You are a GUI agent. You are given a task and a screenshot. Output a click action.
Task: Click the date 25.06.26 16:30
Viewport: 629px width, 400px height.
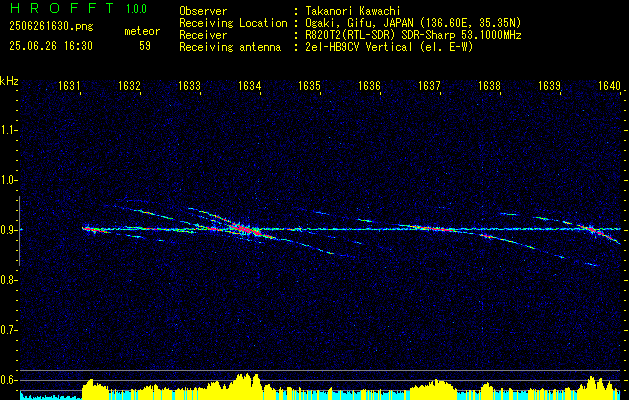51,46
